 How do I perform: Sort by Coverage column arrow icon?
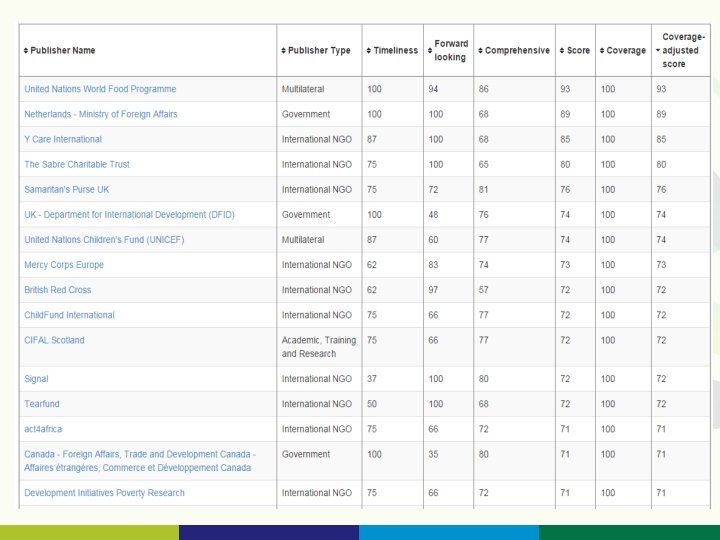(x=602, y=51)
